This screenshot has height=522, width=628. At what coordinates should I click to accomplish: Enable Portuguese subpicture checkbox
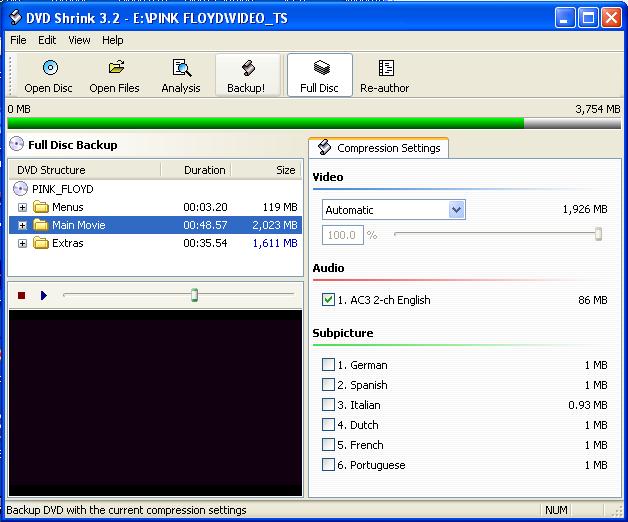[328, 464]
